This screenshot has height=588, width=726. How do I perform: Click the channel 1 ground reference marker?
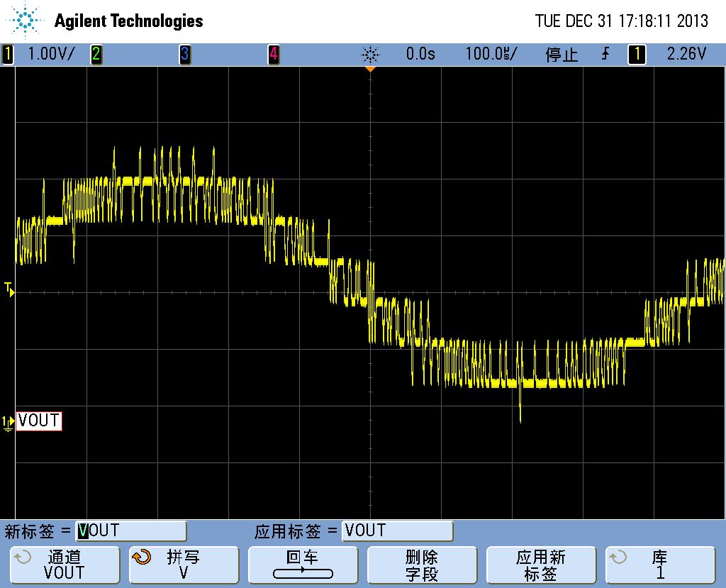coord(8,423)
